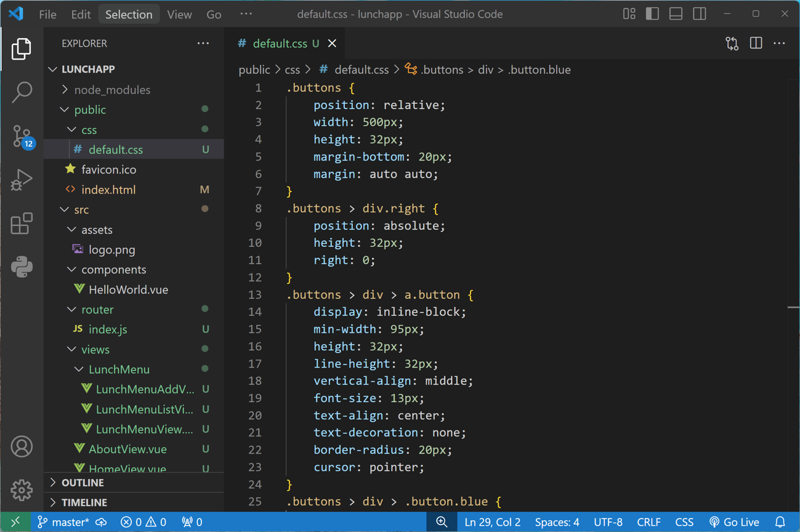Click the master branch in status bar

pyautogui.click(x=63, y=522)
